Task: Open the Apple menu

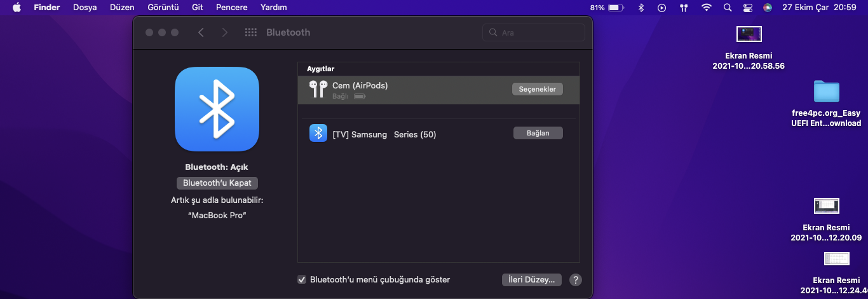Action: tap(17, 8)
